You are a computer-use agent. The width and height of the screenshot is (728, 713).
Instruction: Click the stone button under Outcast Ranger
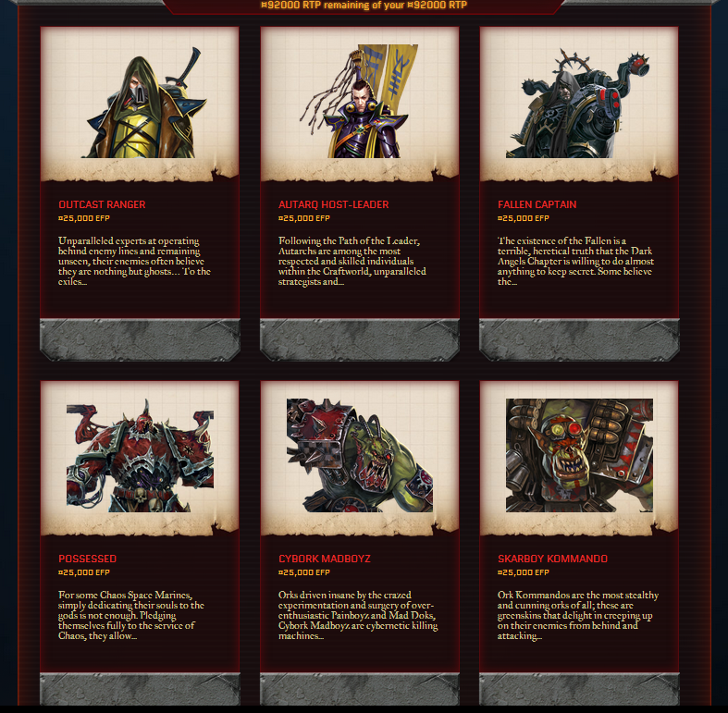(x=140, y=339)
